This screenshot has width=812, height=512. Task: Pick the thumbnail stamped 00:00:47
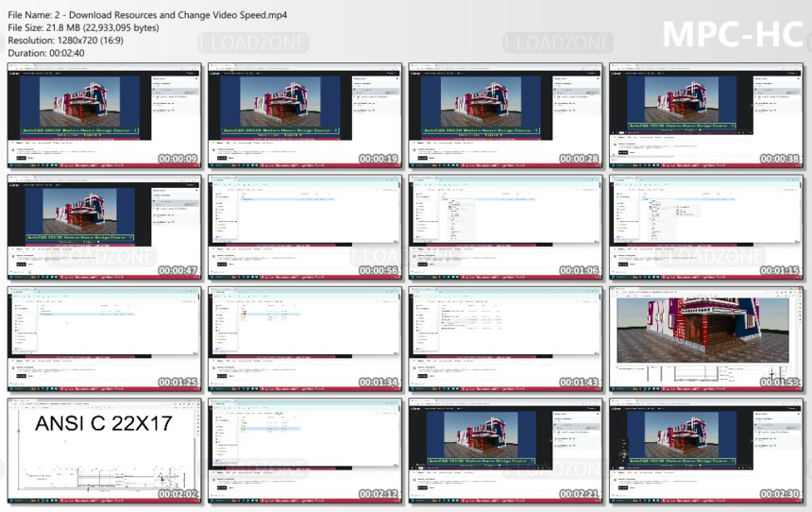(x=105, y=228)
